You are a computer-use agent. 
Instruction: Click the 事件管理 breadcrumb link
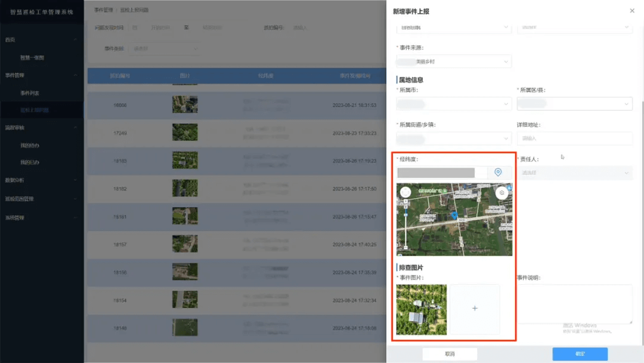(x=103, y=10)
